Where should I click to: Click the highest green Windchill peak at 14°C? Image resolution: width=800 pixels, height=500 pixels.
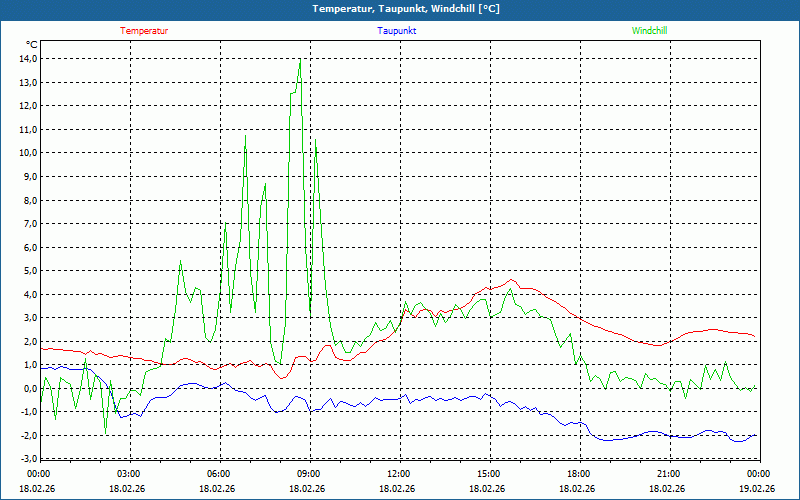point(300,60)
